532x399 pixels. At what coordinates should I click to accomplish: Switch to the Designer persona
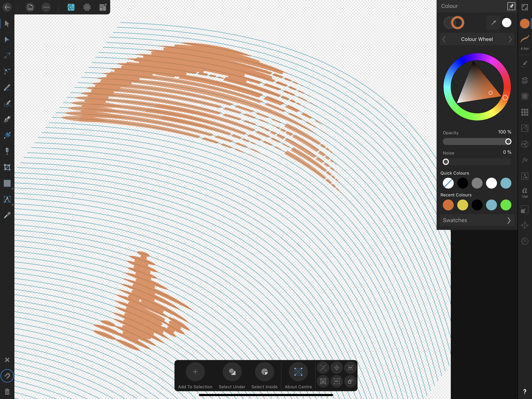pyautogui.click(x=71, y=7)
